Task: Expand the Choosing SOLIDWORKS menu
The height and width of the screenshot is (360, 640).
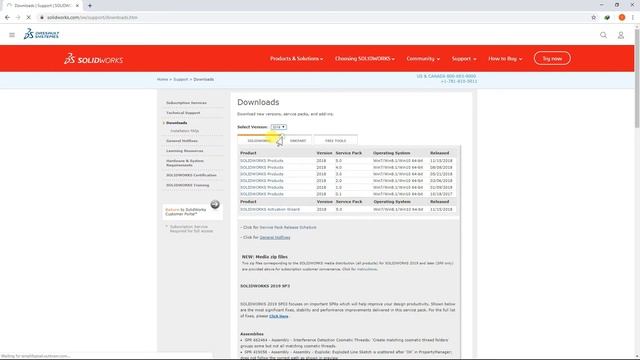Action: (x=365, y=59)
